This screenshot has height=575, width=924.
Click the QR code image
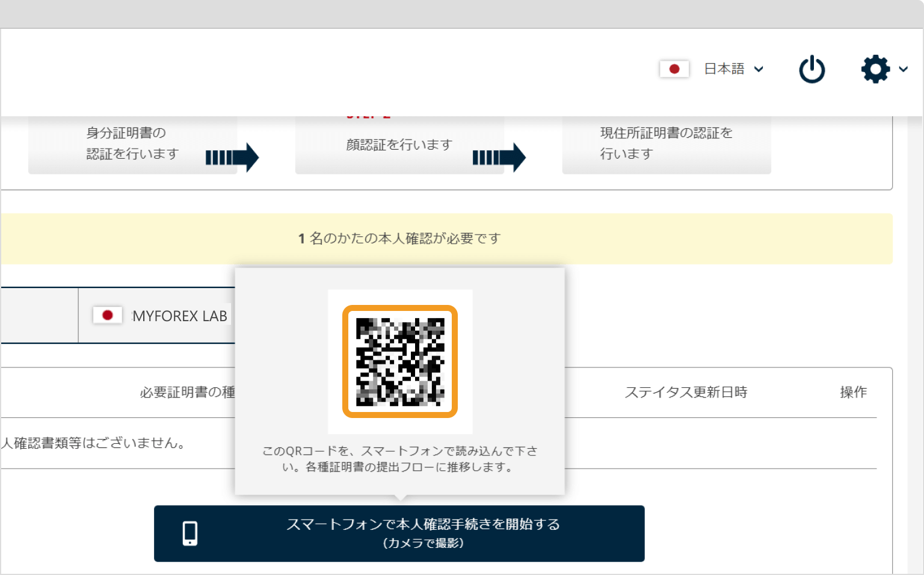[400, 361]
